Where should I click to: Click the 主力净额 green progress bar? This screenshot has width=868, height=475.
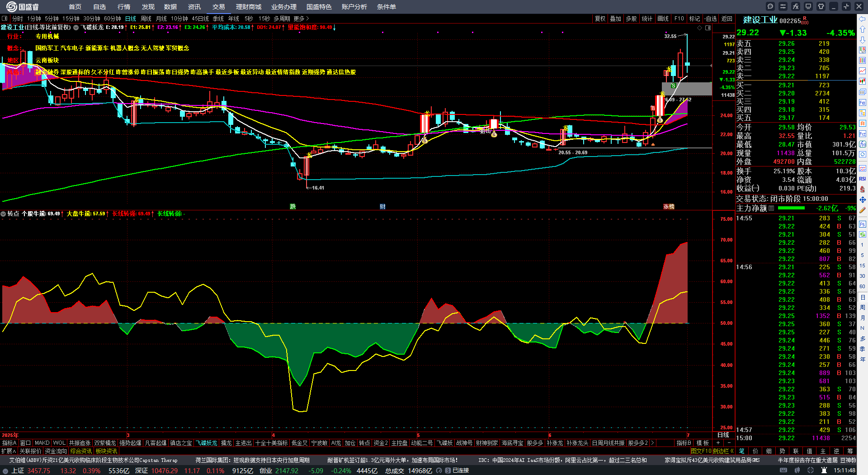click(x=791, y=208)
